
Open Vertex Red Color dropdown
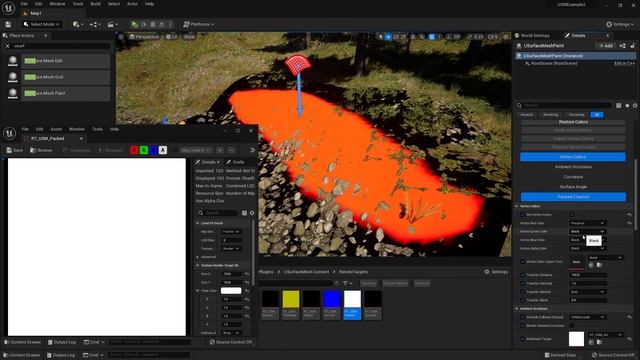(x=587, y=223)
